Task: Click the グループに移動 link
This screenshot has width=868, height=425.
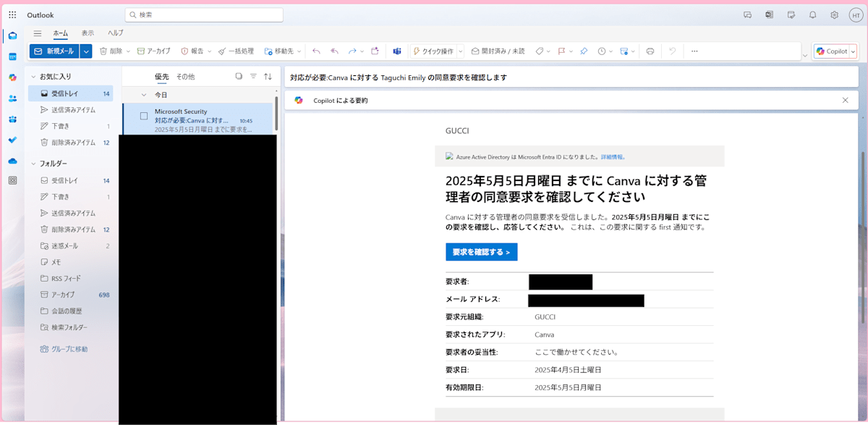Action: (64, 349)
